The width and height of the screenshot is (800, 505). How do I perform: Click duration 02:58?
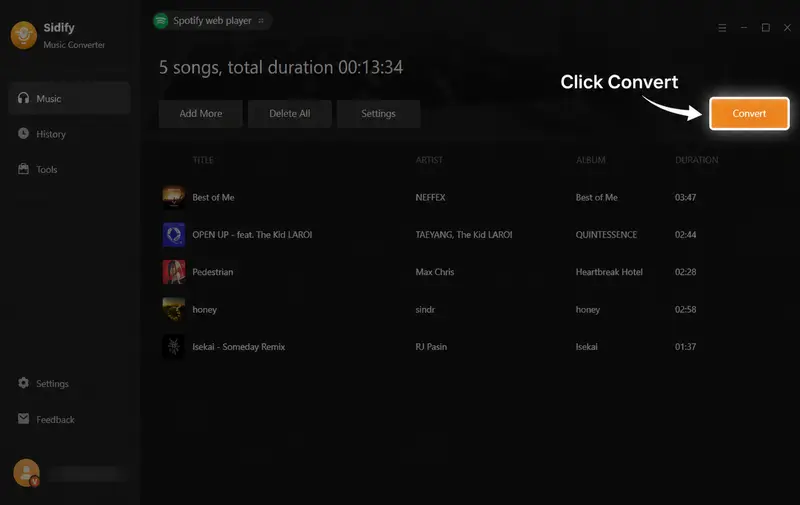685,310
